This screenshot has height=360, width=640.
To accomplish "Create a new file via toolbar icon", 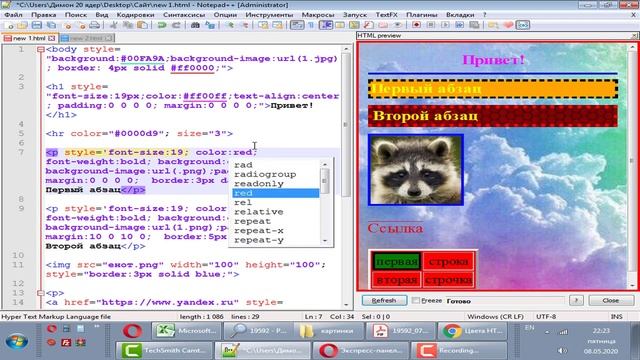I will click(9, 25).
